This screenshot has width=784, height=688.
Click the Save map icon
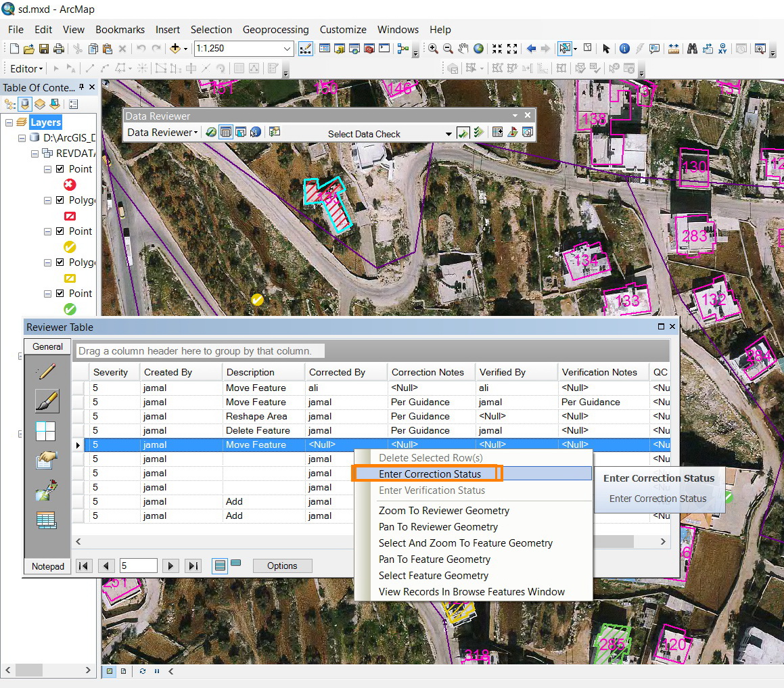coord(44,49)
